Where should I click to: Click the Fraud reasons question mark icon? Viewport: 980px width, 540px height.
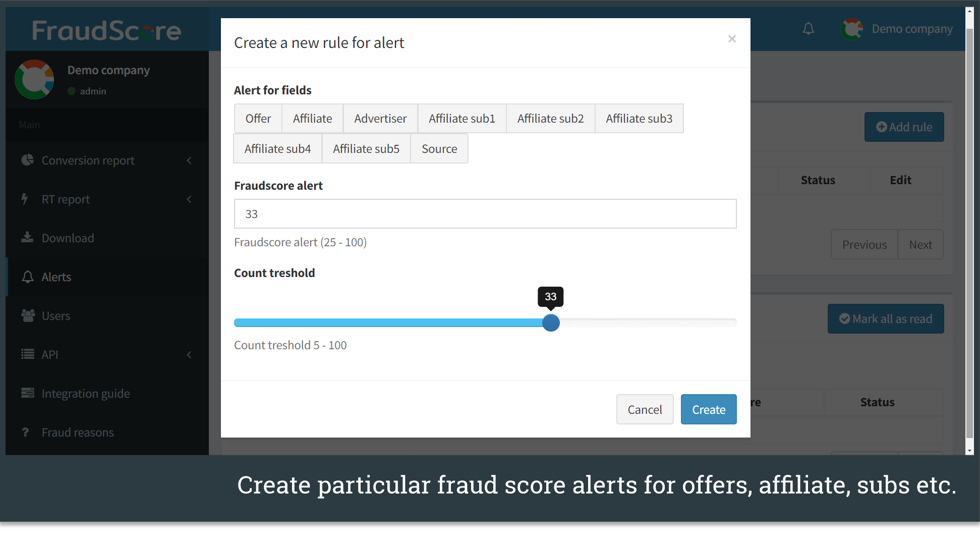coord(25,432)
